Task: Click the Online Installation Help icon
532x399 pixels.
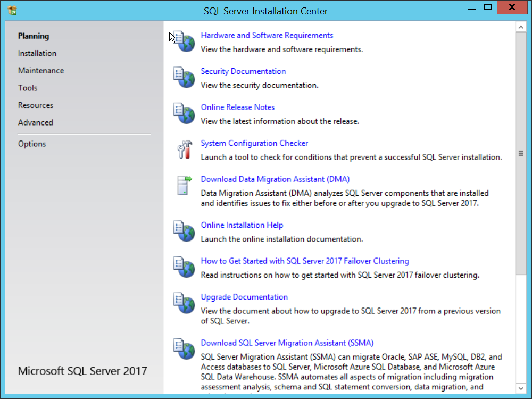Action: coord(184,231)
